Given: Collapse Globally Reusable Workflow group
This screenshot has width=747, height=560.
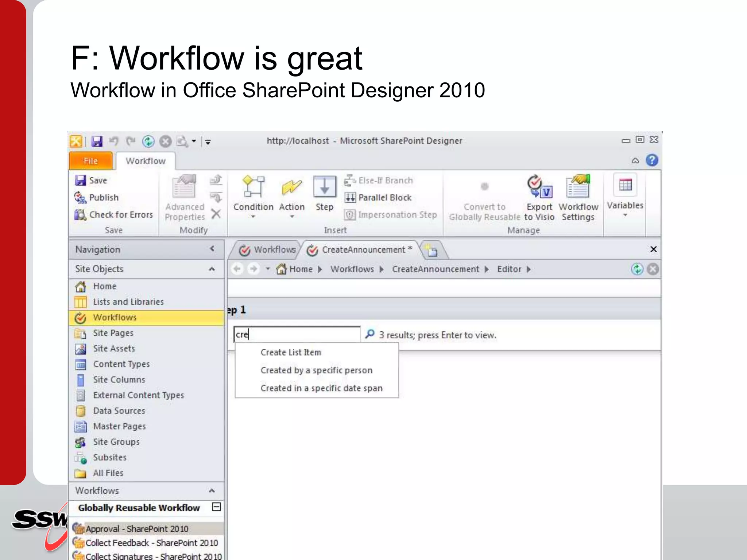Looking at the screenshot, I should (x=216, y=507).
